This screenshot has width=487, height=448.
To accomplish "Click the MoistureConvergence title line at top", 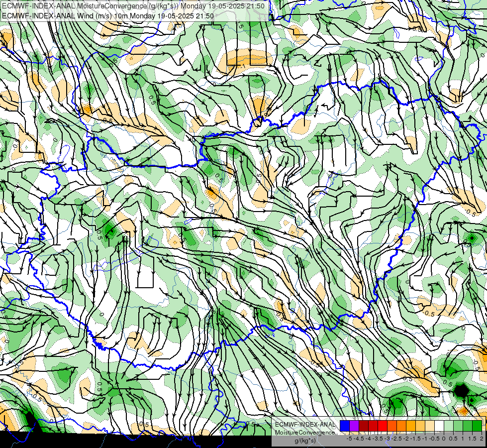I will [x=133, y=6].
